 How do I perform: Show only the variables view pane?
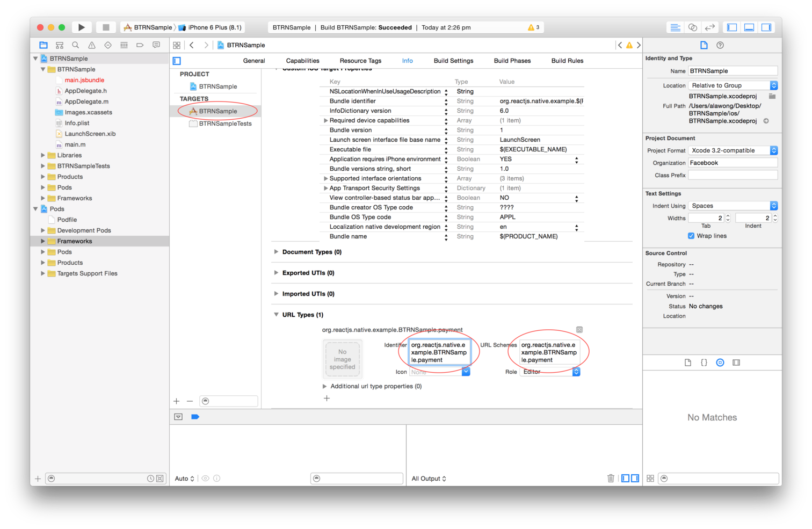tap(626, 478)
